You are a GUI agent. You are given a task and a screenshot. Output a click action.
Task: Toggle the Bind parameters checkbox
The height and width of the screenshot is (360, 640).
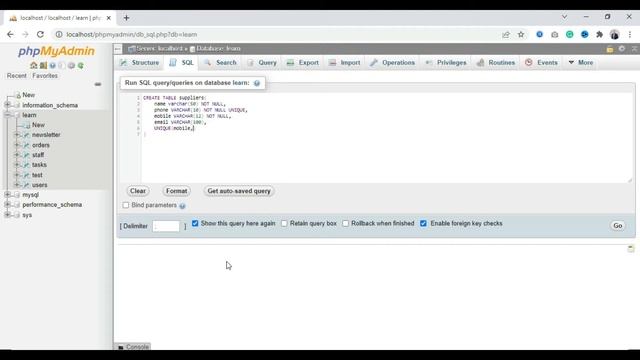[126, 205]
